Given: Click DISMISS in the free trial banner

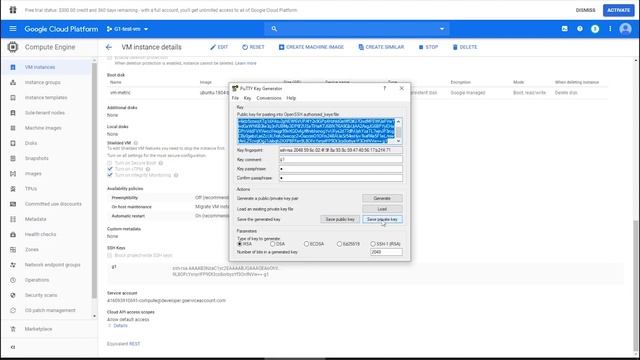Looking at the screenshot, I should tap(585, 10).
